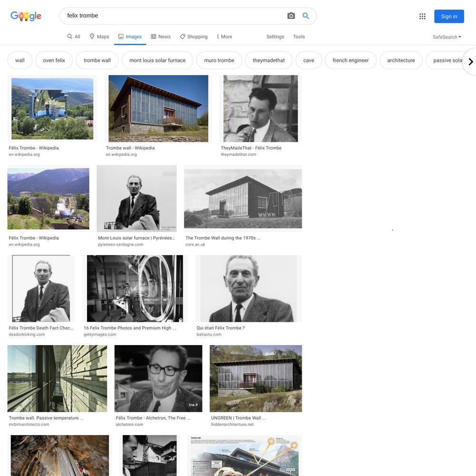Image resolution: width=476 pixels, height=476 pixels.
Task: Open search Tools
Action: pos(299,37)
